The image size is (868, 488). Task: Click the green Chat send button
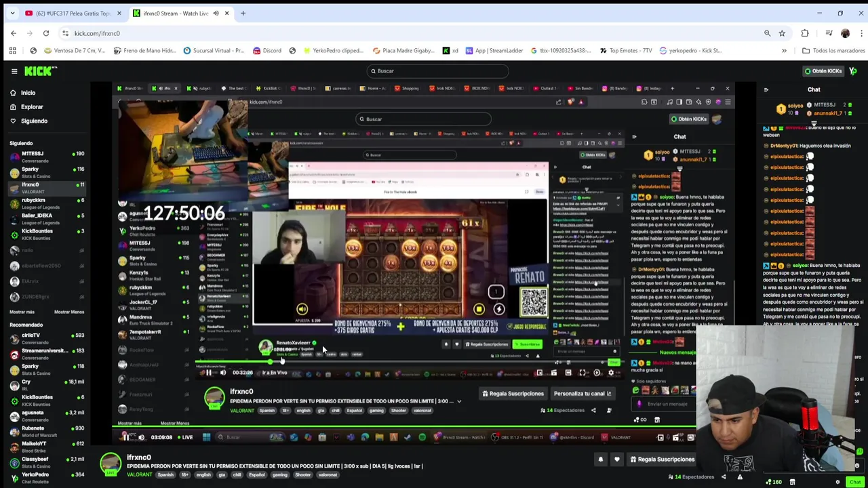[x=854, y=482]
